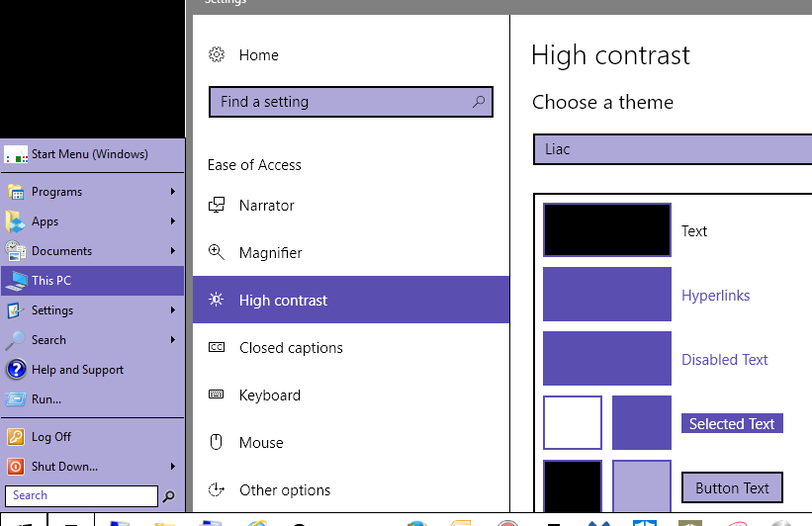The image size is (812, 526).
Task: Click the Disabled Text sample label
Action: [x=725, y=359]
